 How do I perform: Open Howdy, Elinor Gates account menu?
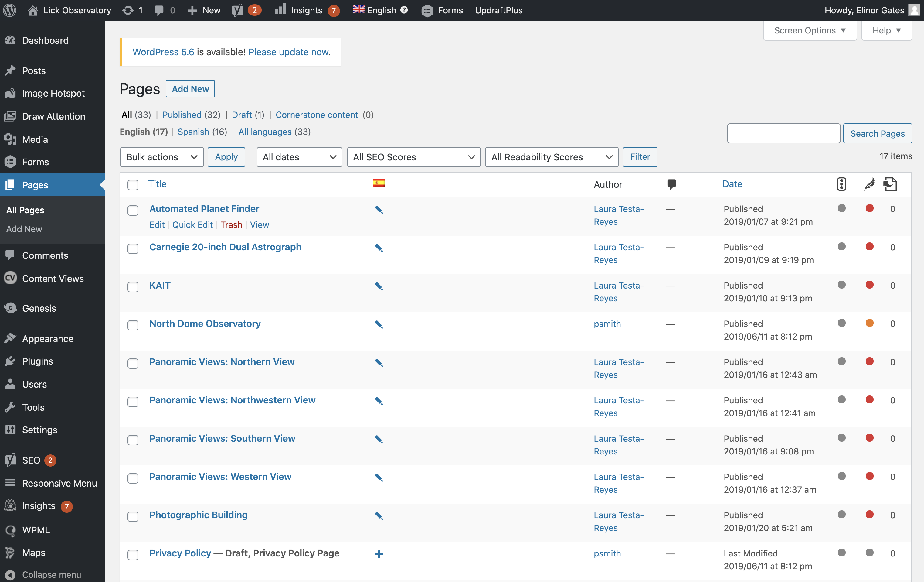tap(871, 10)
